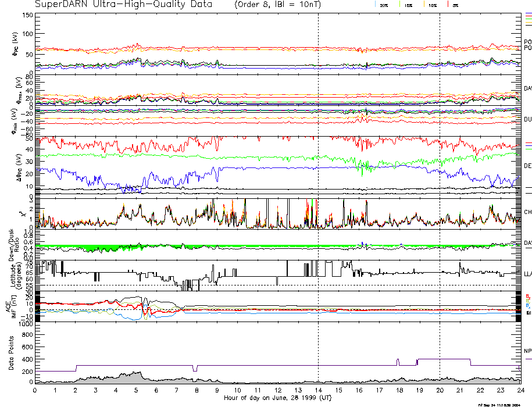Click the 1000 tick on Data Points axis
Screen dimensions: 532x407
[x=23, y=324]
